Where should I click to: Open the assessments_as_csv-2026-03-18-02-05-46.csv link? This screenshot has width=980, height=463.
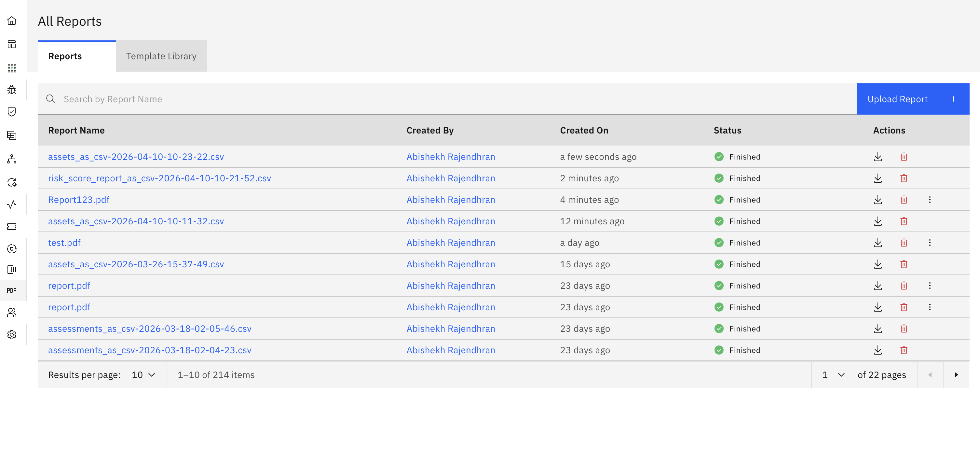pyautogui.click(x=150, y=329)
